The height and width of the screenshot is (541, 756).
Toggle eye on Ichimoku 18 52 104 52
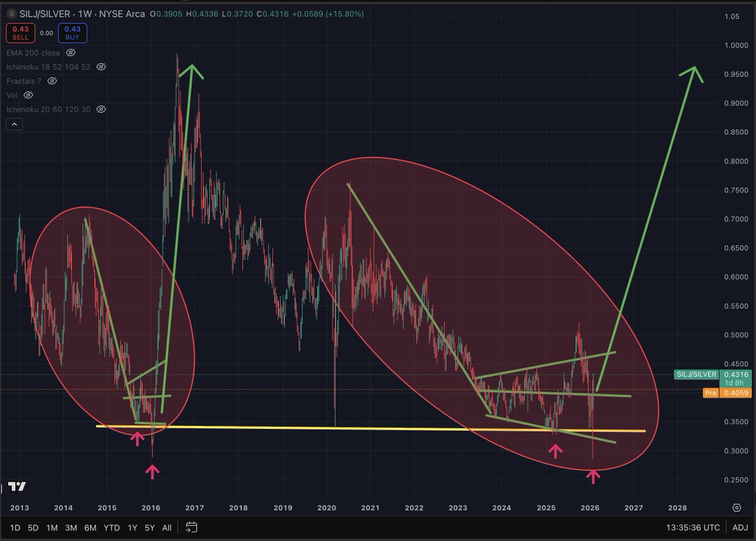coord(100,67)
